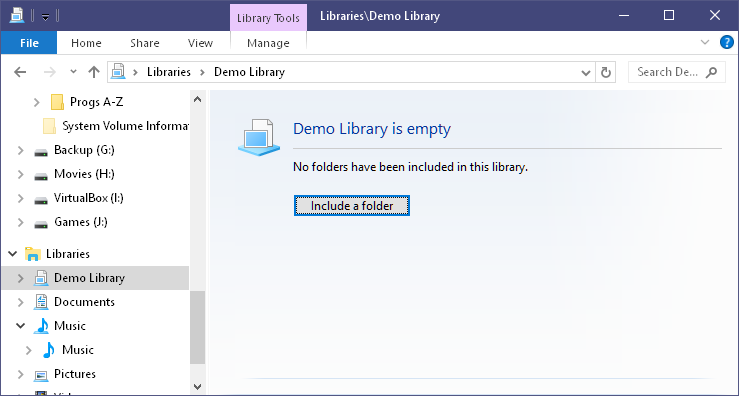Click the Refresh icon beside address bar
739x396 pixels.
click(x=606, y=72)
